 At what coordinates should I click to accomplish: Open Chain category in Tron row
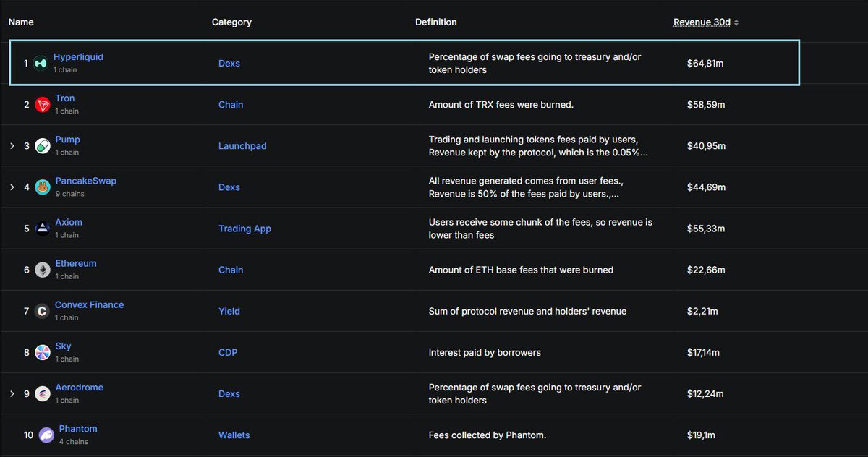tap(231, 105)
